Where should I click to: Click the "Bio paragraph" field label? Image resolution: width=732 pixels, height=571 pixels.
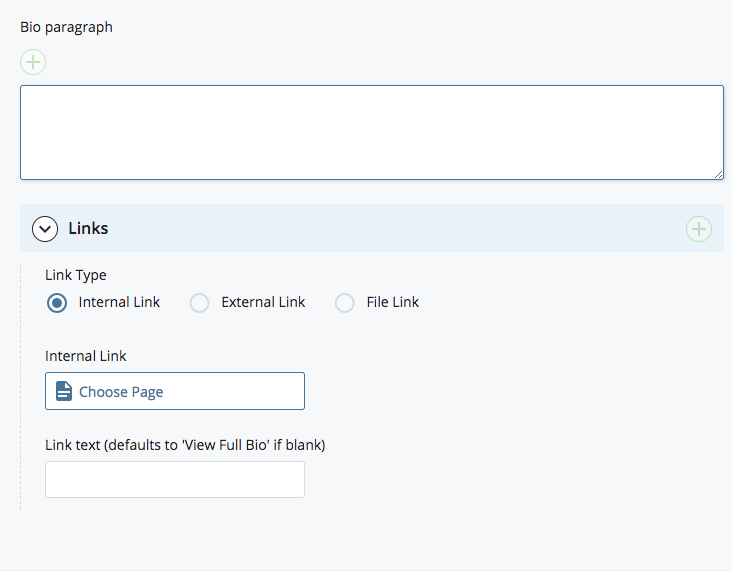coord(66,27)
